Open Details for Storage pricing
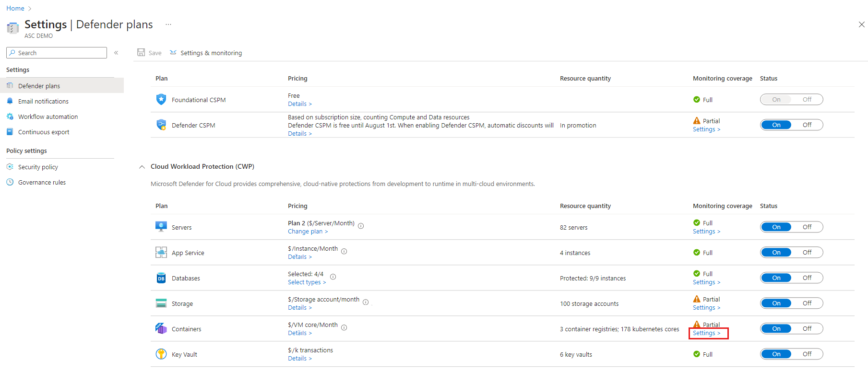Image resolution: width=868 pixels, height=372 pixels. click(300, 308)
